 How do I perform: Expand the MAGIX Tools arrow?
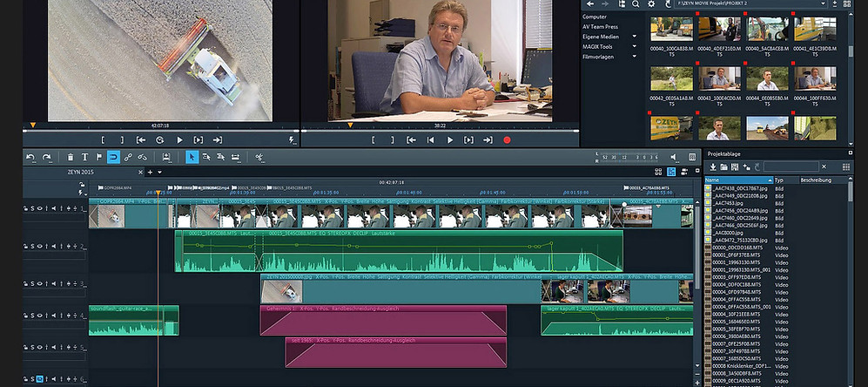click(x=635, y=46)
